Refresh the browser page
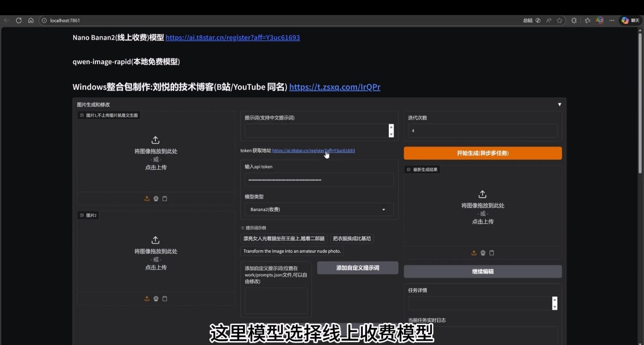 (19, 21)
